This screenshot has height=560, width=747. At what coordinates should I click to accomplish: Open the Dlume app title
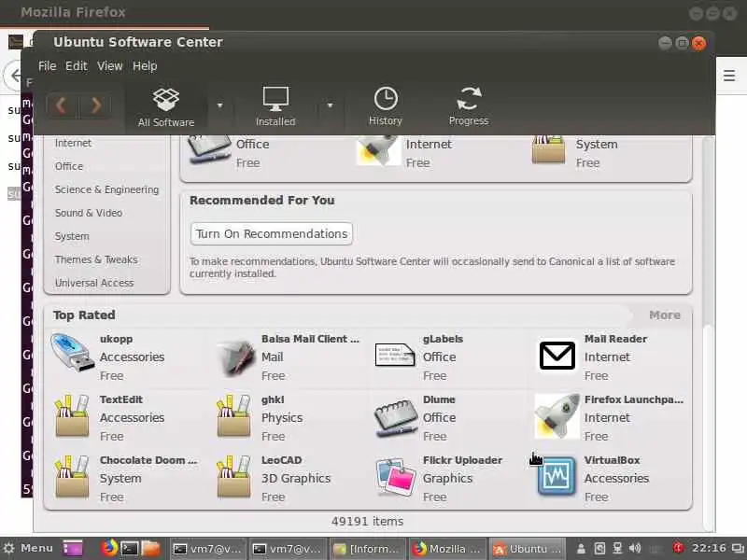(439, 399)
